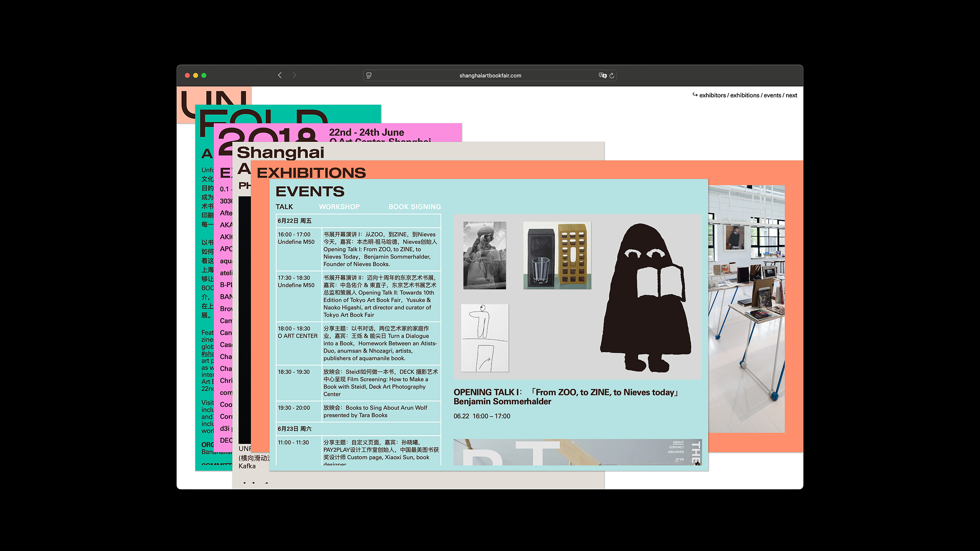Go to the events navigation link
Viewport: 980px width, 551px height.
point(772,95)
